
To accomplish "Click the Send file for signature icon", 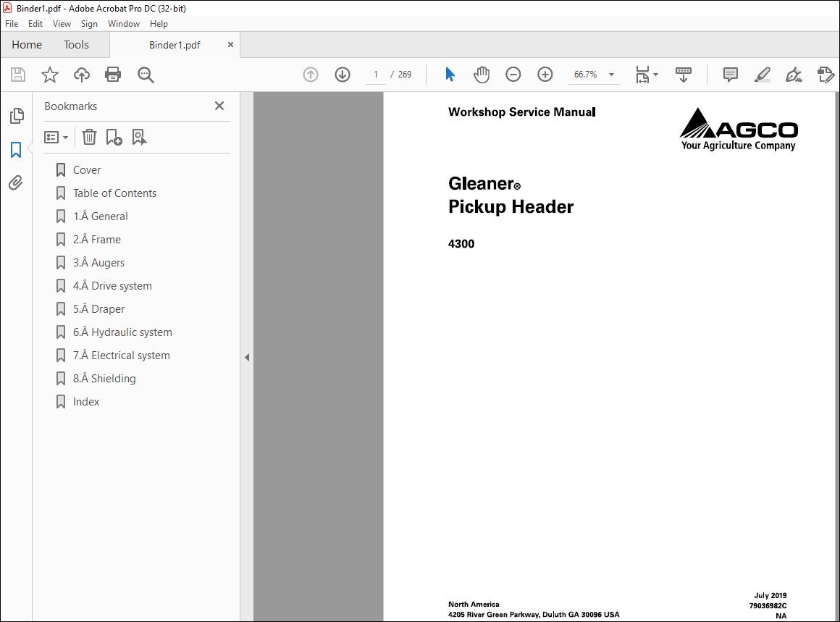I will tap(826, 75).
